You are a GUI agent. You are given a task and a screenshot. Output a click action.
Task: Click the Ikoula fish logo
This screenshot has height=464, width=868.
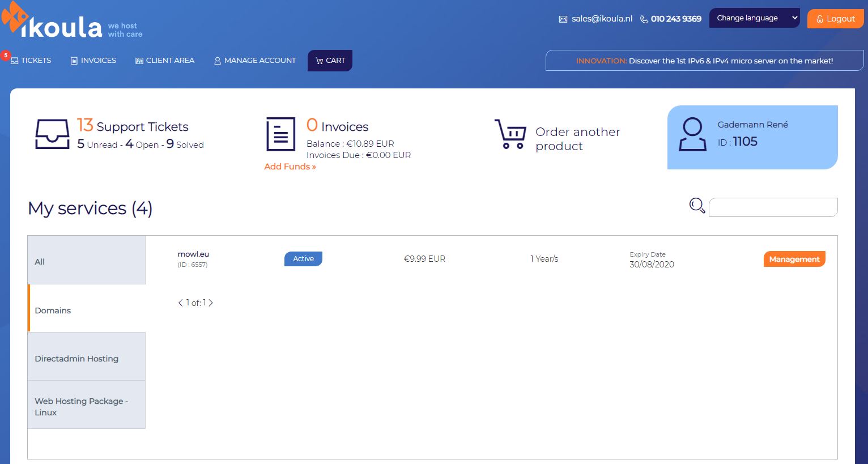tap(15, 16)
